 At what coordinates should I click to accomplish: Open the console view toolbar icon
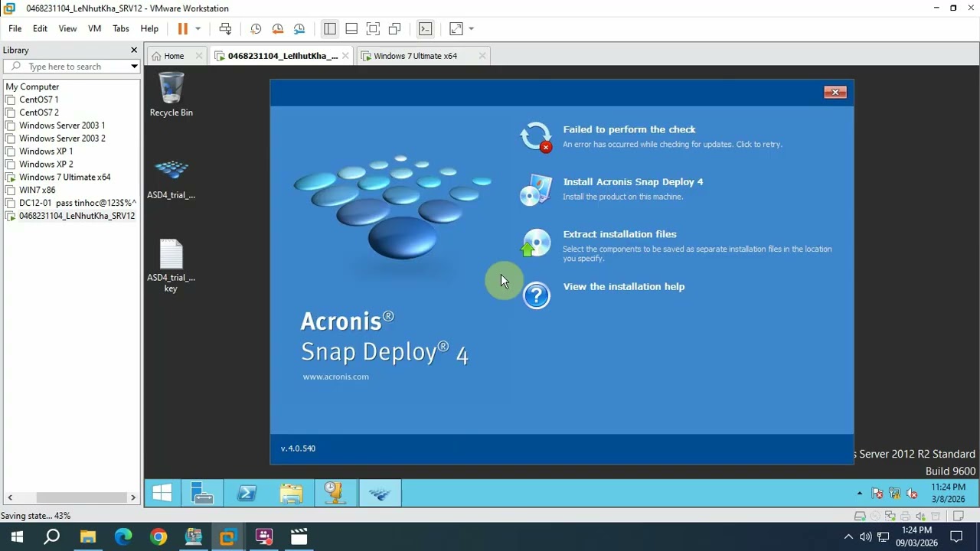pos(426,28)
